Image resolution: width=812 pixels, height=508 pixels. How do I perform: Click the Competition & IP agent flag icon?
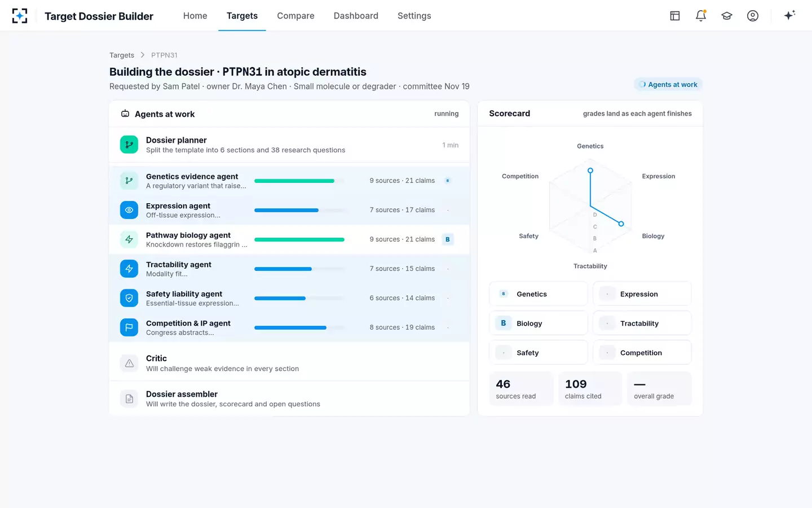point(129,327)
